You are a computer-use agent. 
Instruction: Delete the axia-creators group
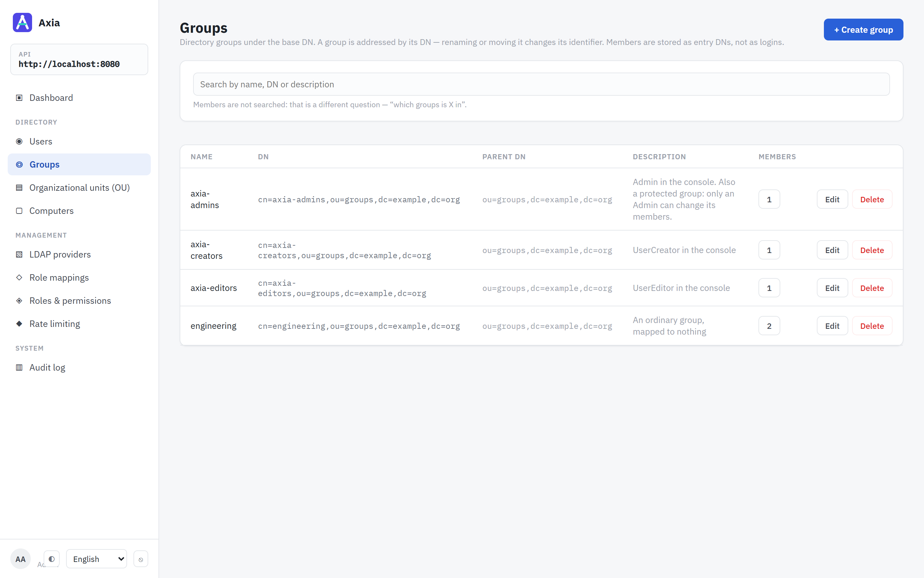[x=872, y=250]
